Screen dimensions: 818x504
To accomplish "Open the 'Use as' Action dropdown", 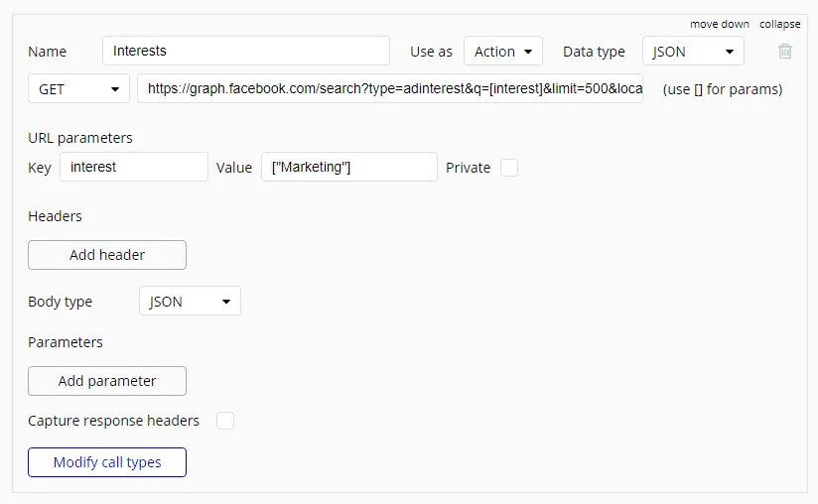I will [502, 52].
